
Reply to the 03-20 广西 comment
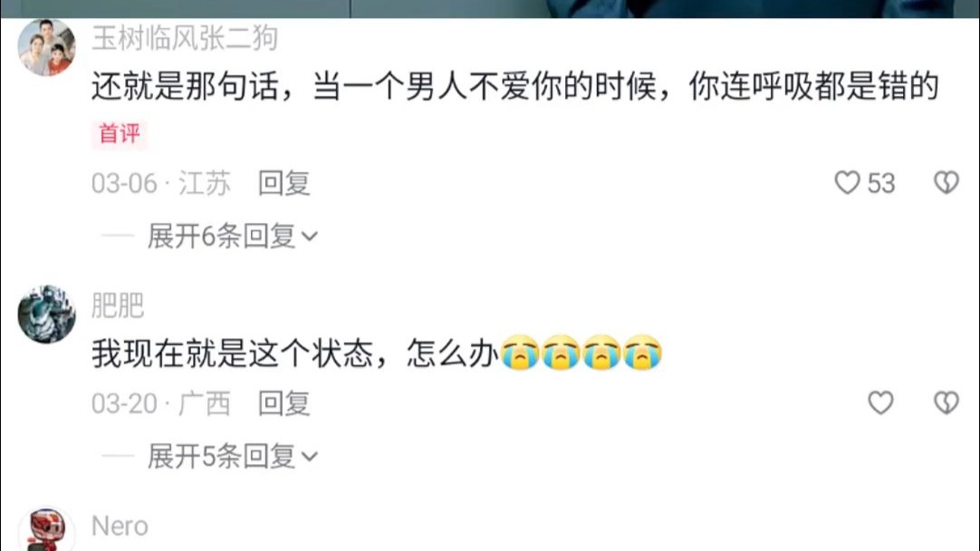[284, 403]
